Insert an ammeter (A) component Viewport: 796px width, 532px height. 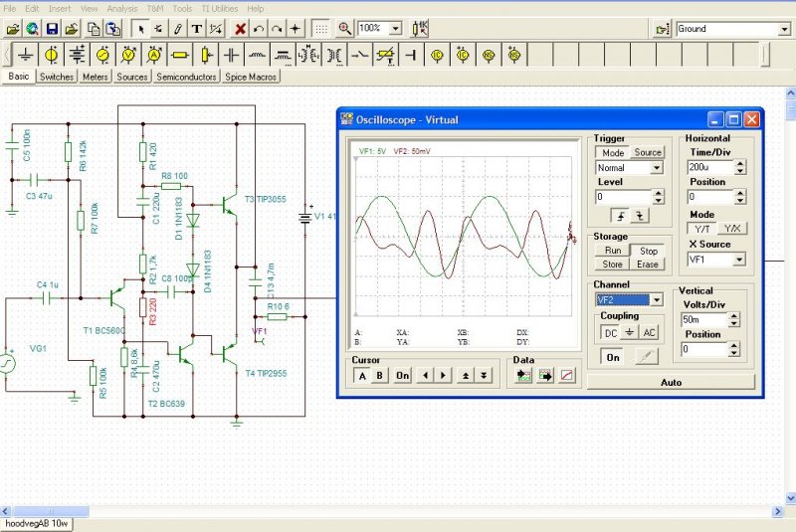pyautogui.click(x=154, y=55)
